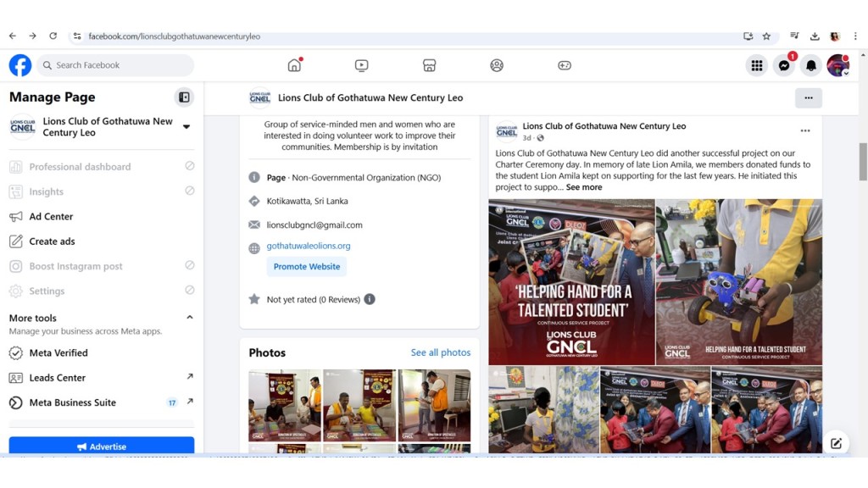
Task: Reload the page with the refresh icon
Action: [53, 36]
